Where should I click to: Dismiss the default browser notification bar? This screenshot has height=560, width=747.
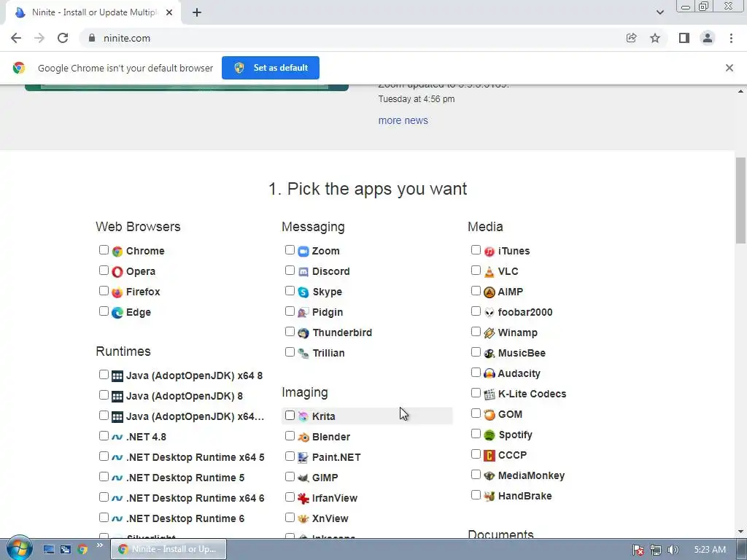click(x=729, y=68)
